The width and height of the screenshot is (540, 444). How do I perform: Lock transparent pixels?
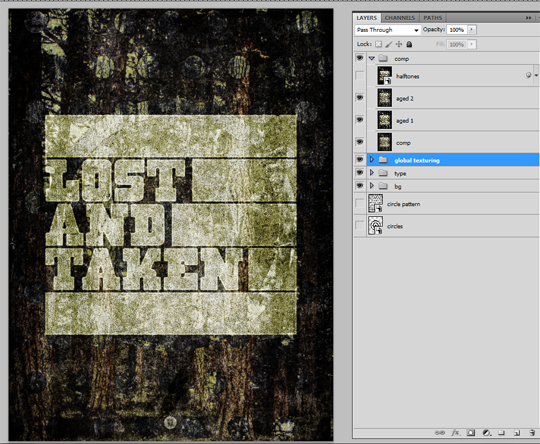378,44
